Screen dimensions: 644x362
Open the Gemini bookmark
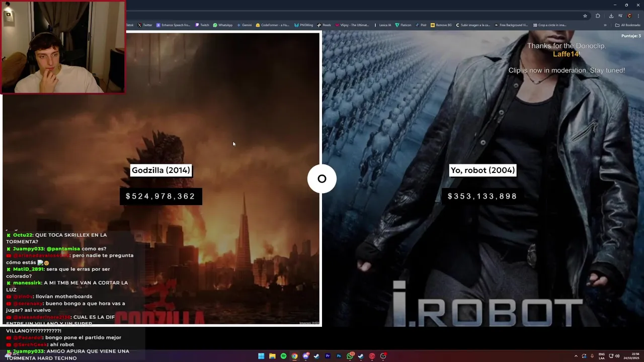[244, 25]
